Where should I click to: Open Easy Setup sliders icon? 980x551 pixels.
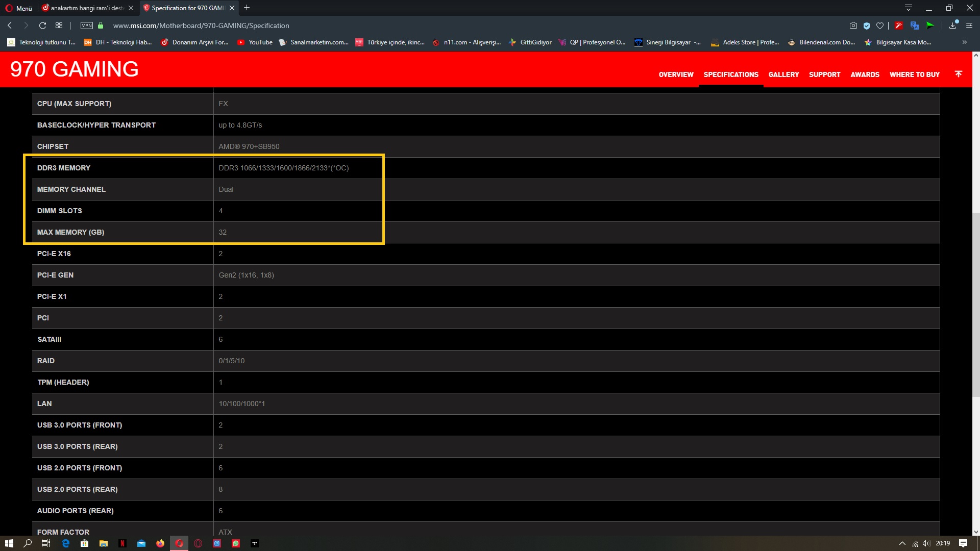[x=969, y=26]
